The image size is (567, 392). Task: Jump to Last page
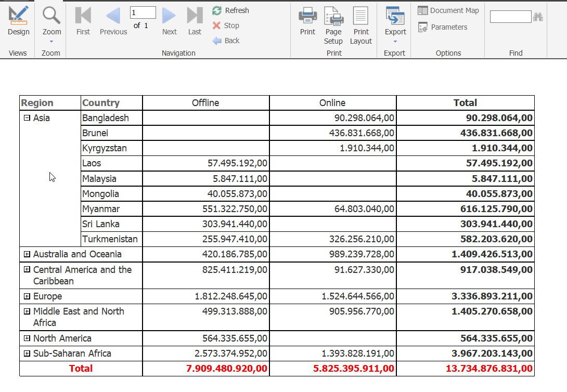coord(195,21)
